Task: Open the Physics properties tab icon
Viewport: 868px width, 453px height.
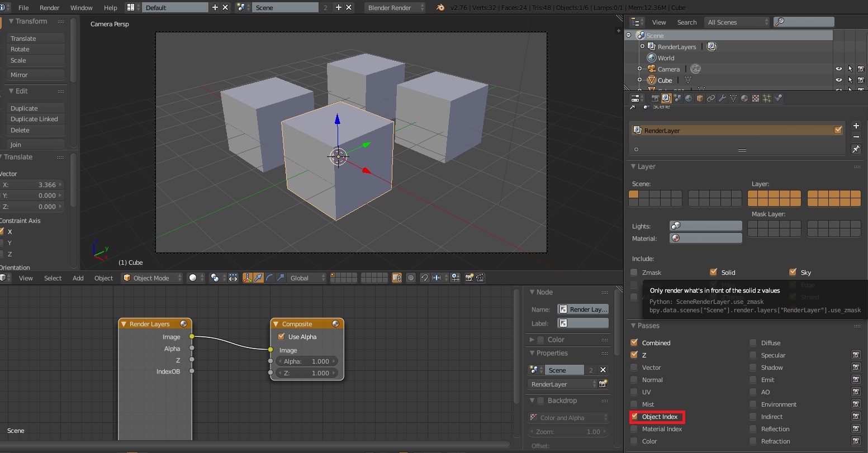Action: click(778, 98)
